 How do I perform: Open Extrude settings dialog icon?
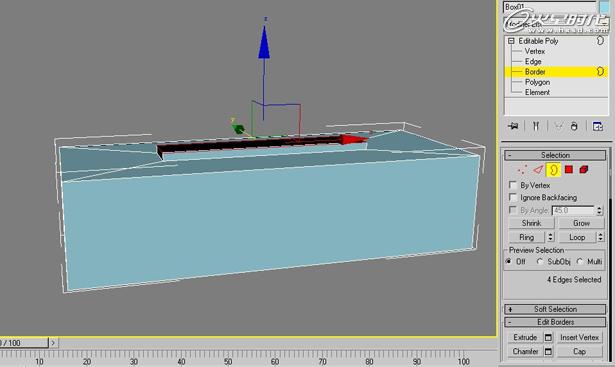[x=548, y=337]
